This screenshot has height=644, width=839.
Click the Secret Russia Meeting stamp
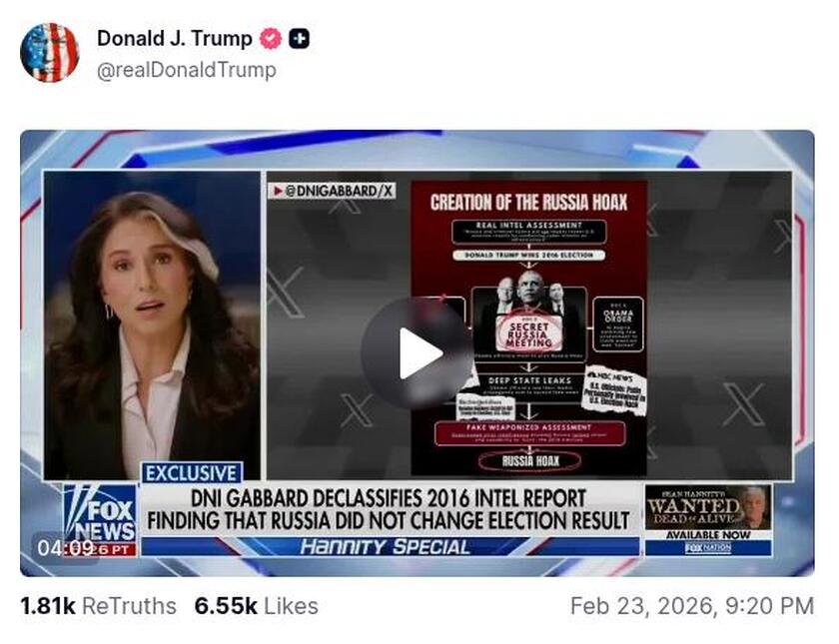coord(528,333)
